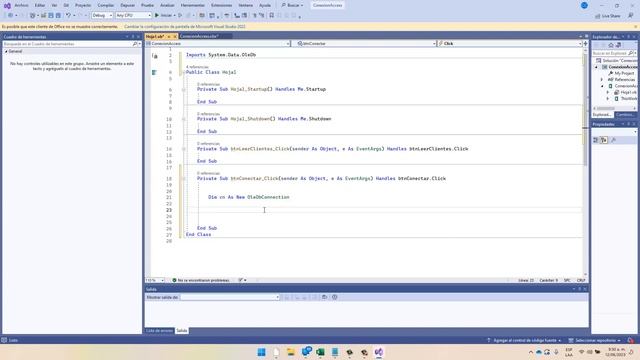Open the Click event member dropdown
Screen dimensions: 640x360
point(509,43)
